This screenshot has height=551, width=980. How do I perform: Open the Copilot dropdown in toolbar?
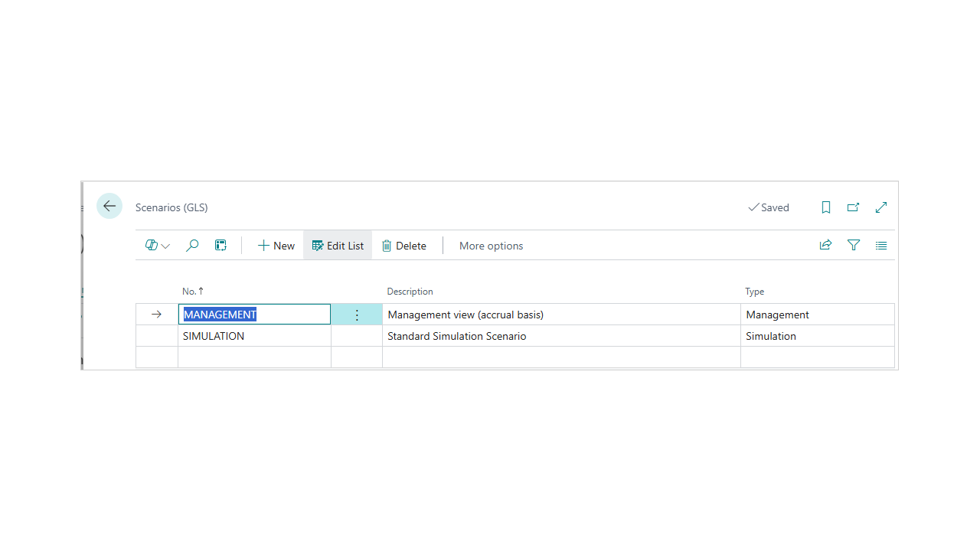158,246
